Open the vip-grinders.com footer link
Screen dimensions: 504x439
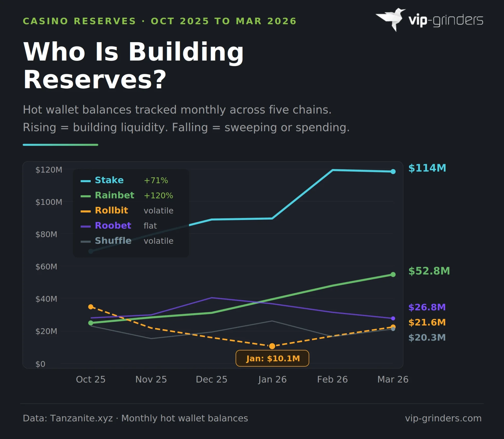point(443,418)
